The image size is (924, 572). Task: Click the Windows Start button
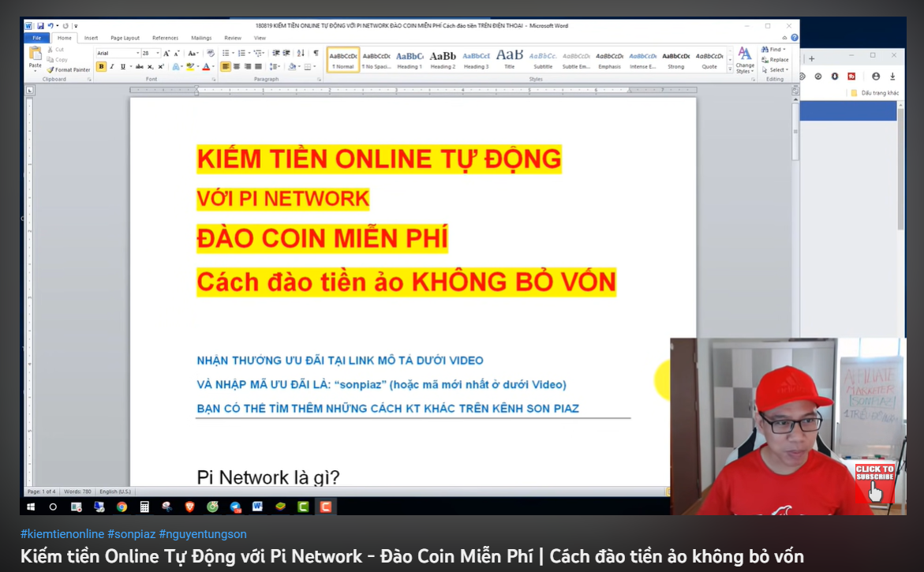31,507
